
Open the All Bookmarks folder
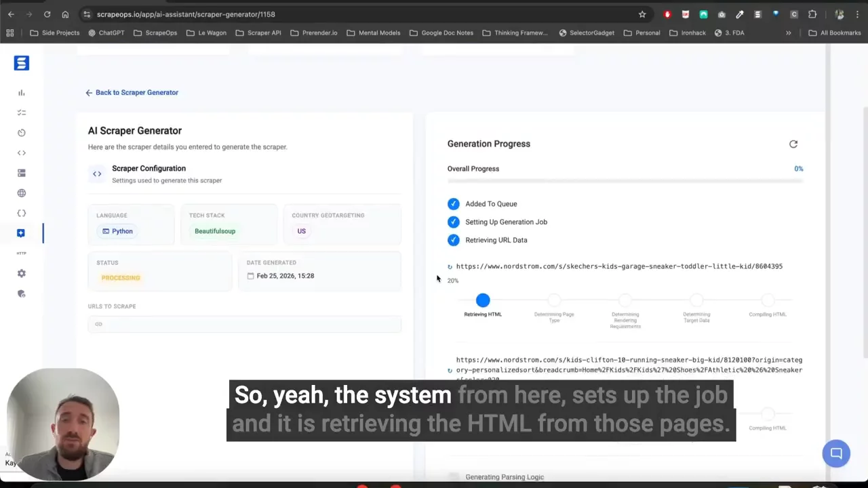[x=834, y=33]
